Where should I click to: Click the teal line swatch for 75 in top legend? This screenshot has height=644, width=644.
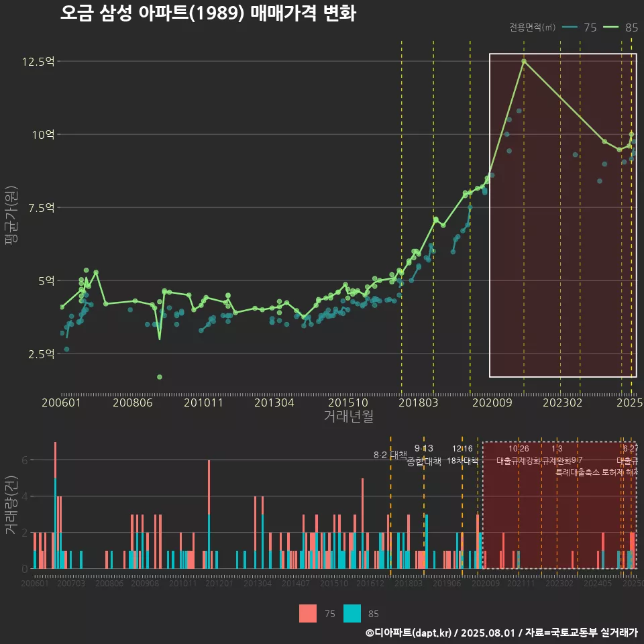570,28
